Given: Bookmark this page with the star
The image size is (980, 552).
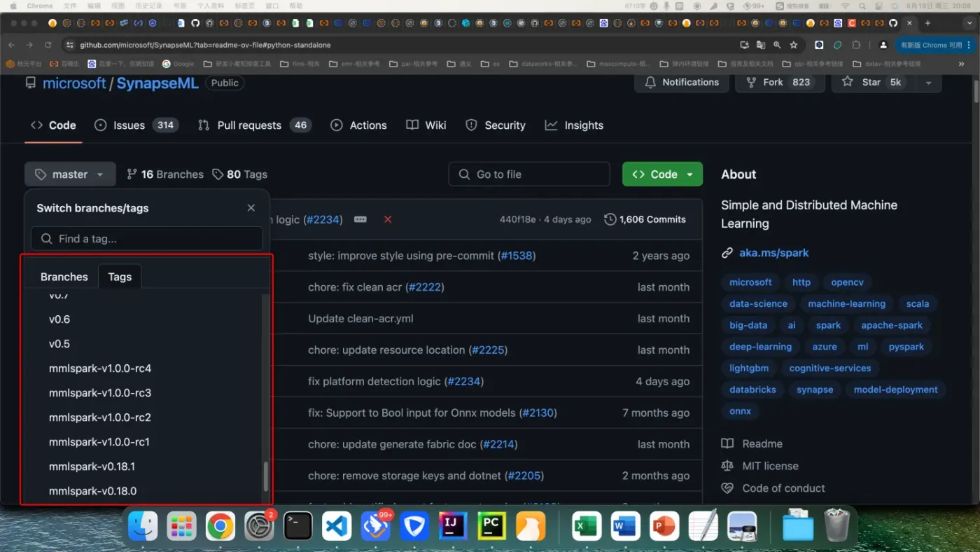Looking at the screenshot, I should point(794,45).
